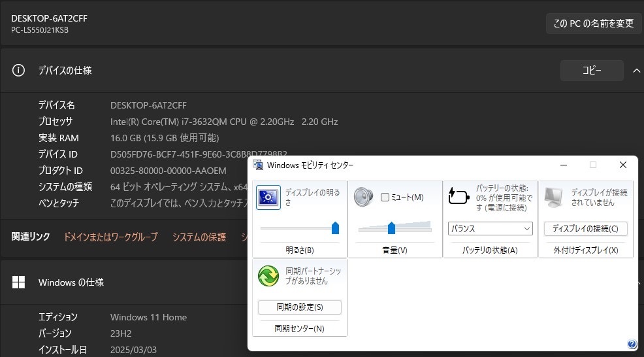Click the PC-LS550J21KSB model name text
Image resolution: width=644 pixels, height=357 pixels.
pyautogui.click(x=40, y=30)
